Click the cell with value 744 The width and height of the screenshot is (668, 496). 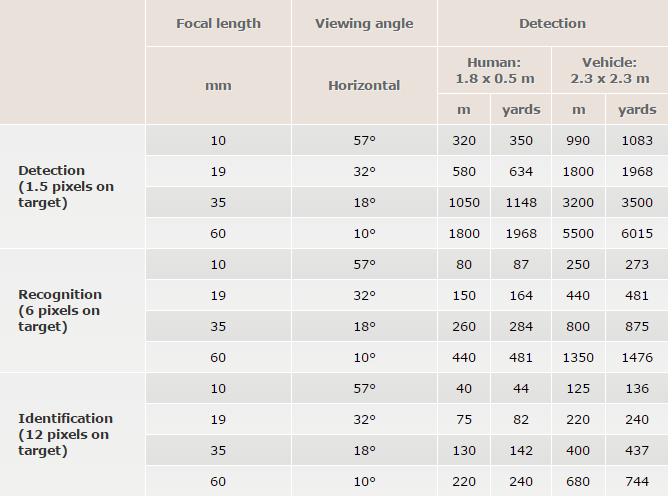click(637, 481)
